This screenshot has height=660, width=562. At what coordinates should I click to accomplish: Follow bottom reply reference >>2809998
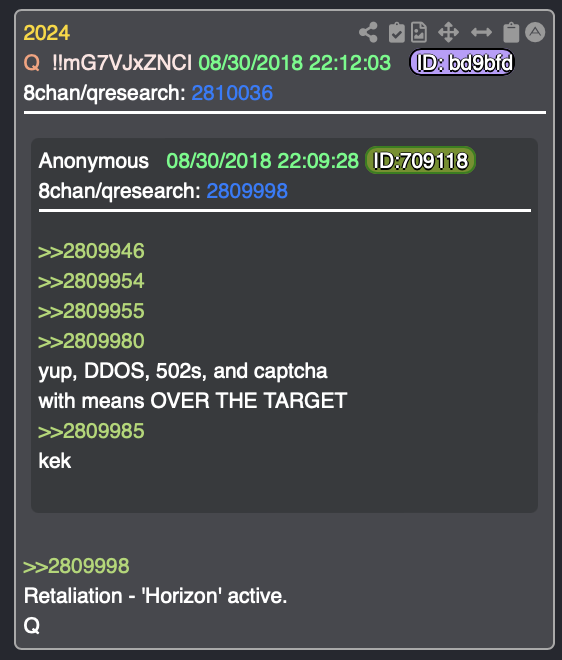(x=76, y=566)
